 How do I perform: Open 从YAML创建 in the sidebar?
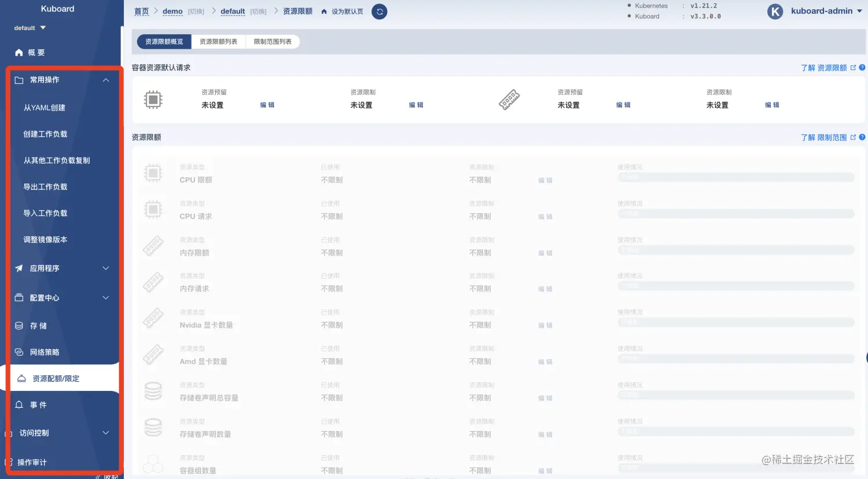pyautogui.click(x=45, y=108)
